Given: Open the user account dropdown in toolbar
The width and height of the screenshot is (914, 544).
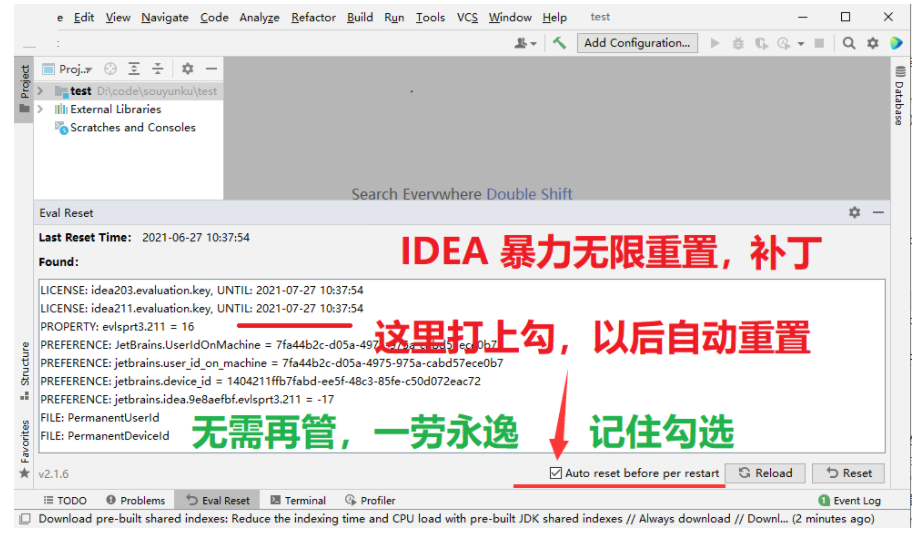Looking at the screenshot, I should pyautogui.click(x=525, y=43).
